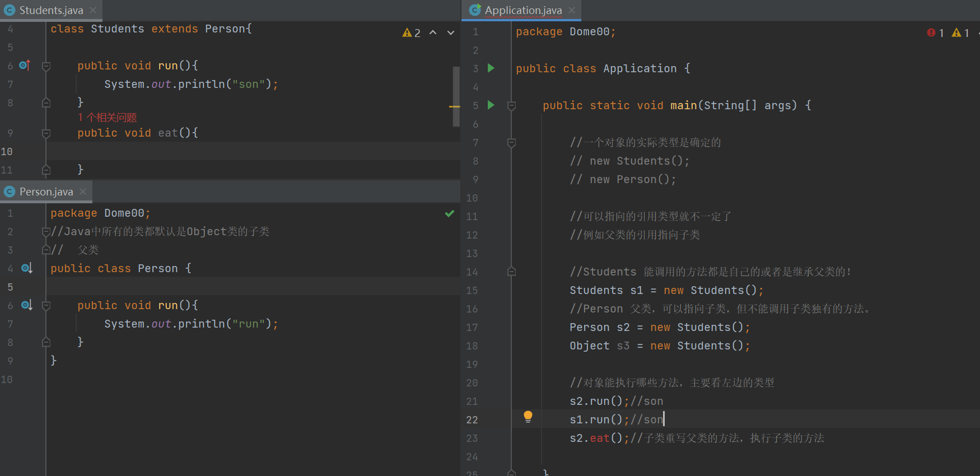
Task: Collapse the comment block in Person.java
Action: point(46,231)
